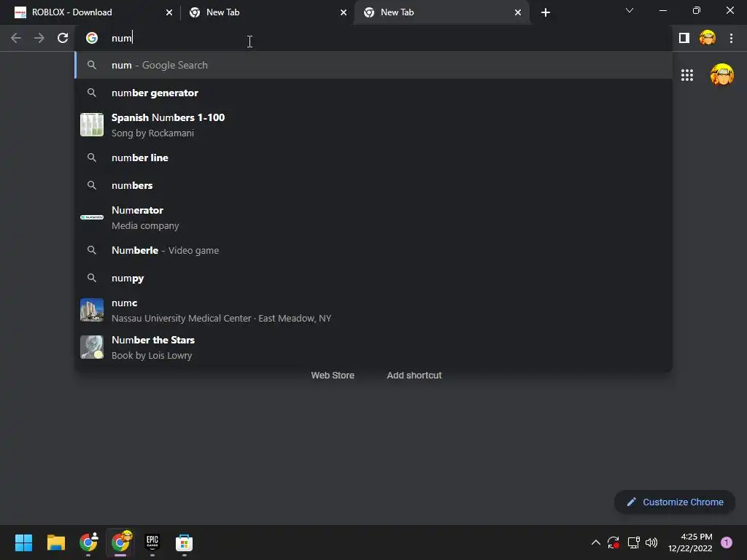747x560 pixels.
Task: Open the Web Store shortcut
Action: (333, 376)
